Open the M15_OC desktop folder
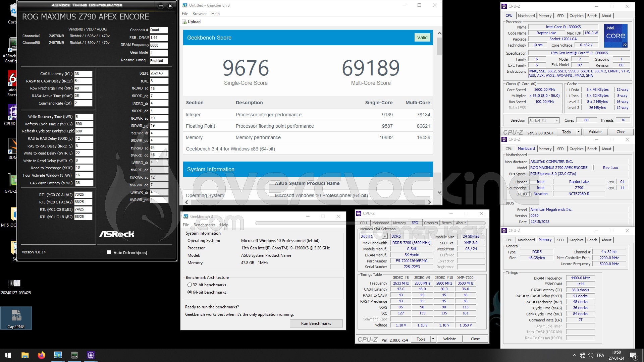The height and width of the screenshot is (362, 644). click(x=9, y=217)
